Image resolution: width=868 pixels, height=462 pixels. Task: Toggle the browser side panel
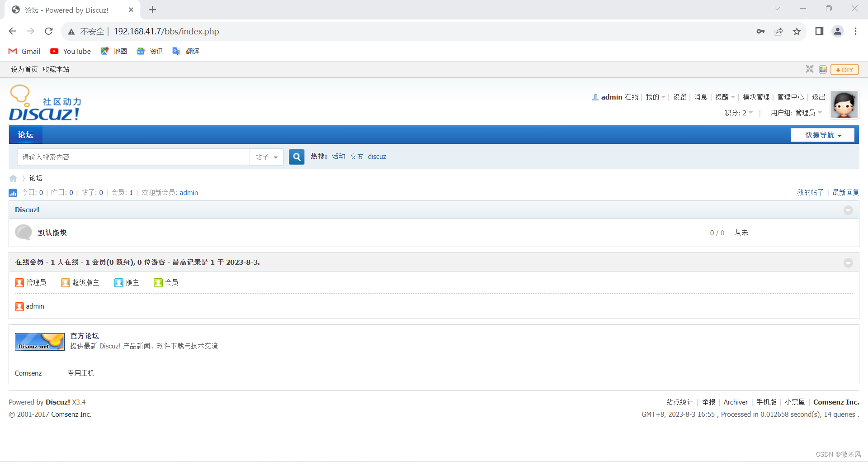coord(819,31)
